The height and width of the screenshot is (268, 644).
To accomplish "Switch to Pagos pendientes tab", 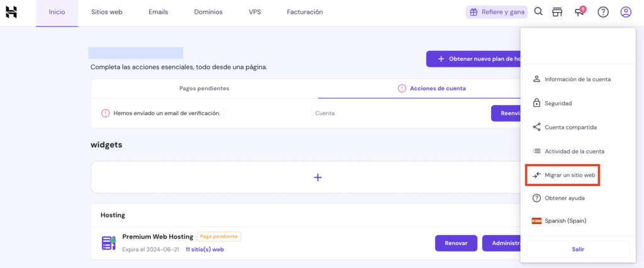I will pyautogui.click(x=204, y=89).
